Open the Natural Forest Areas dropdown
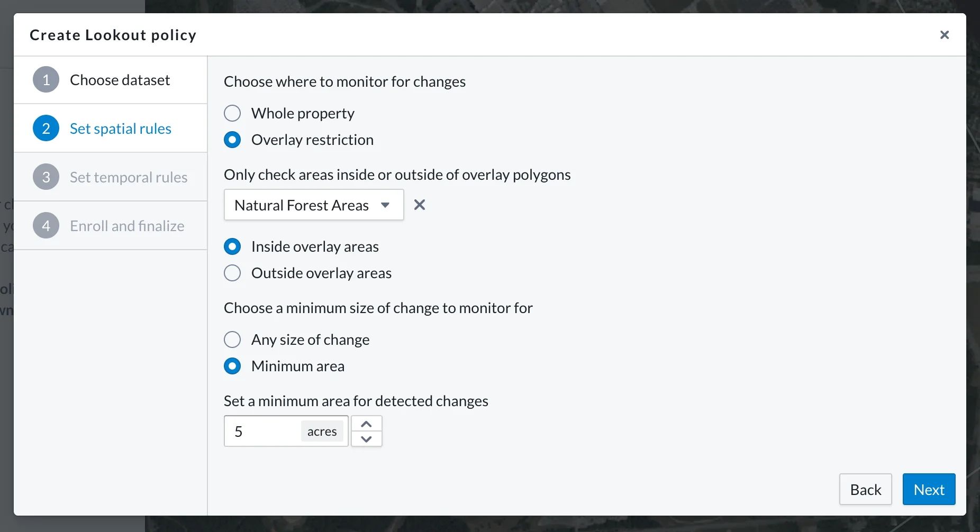This screenshot has height=532, width=980. 314,205
